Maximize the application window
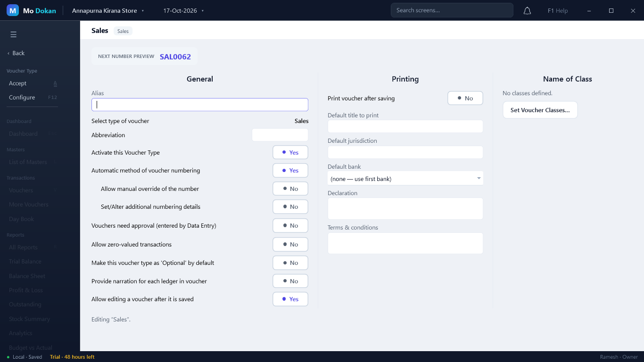The image size is (644, 362). [611, 10]
